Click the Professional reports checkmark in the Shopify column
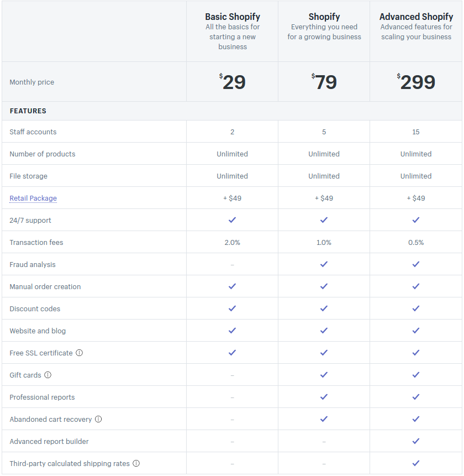Screen dimensions: 464x476 [x=324, y=397]
